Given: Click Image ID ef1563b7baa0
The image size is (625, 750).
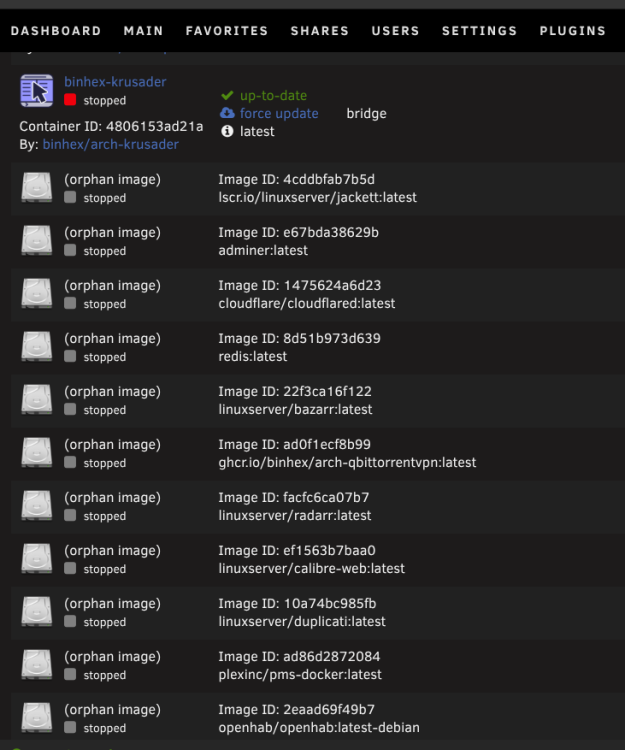Looking at the screenshot, I should (297, 551).
